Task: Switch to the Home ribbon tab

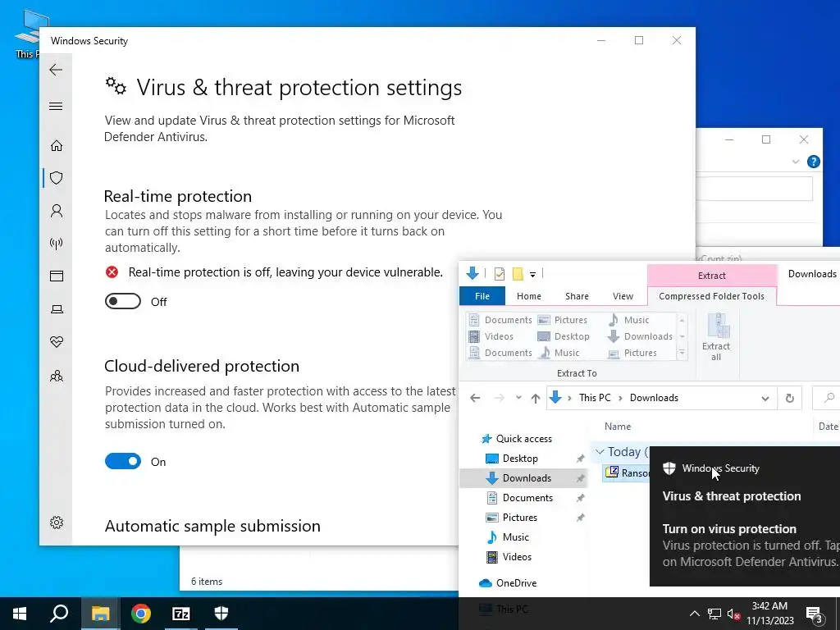Action: 529,296
